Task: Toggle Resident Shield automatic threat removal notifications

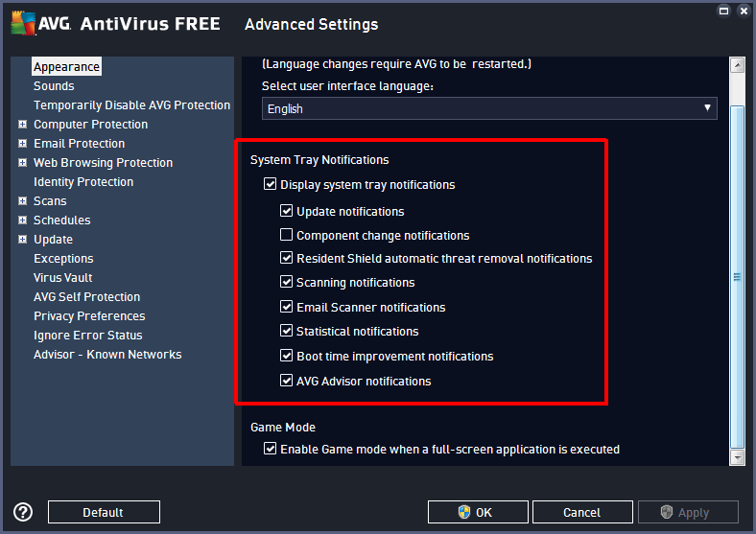Action: tap(287, 258)
